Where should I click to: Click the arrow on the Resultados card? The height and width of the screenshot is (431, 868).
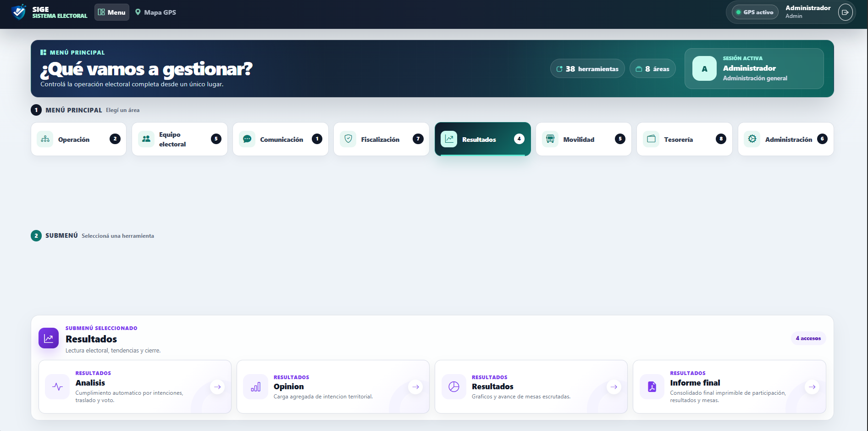614,387
